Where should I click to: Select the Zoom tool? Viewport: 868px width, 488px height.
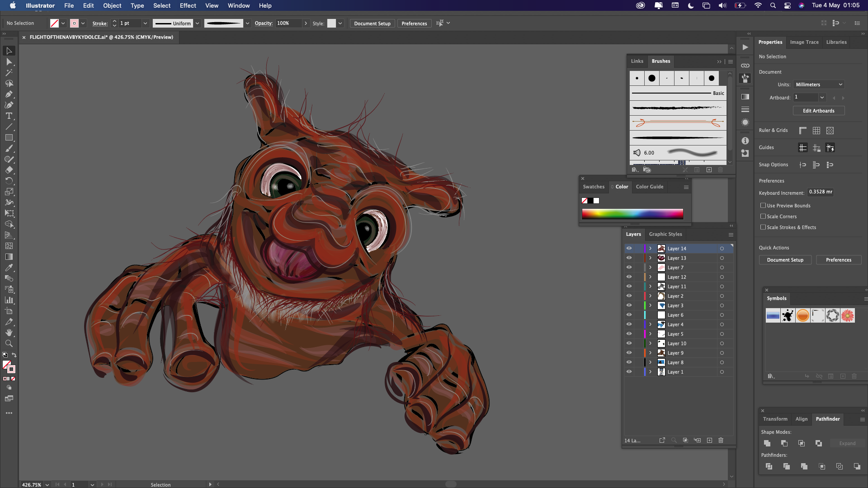pos(9,343)
